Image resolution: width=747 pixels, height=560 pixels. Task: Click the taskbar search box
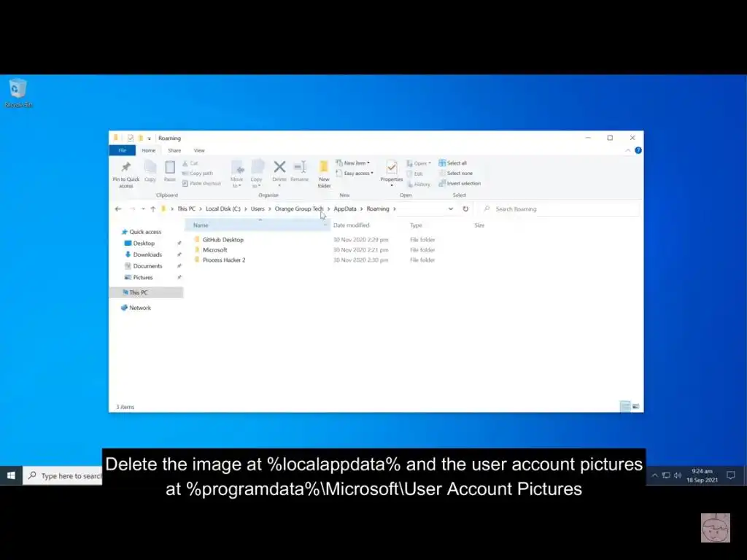(63, 475)
